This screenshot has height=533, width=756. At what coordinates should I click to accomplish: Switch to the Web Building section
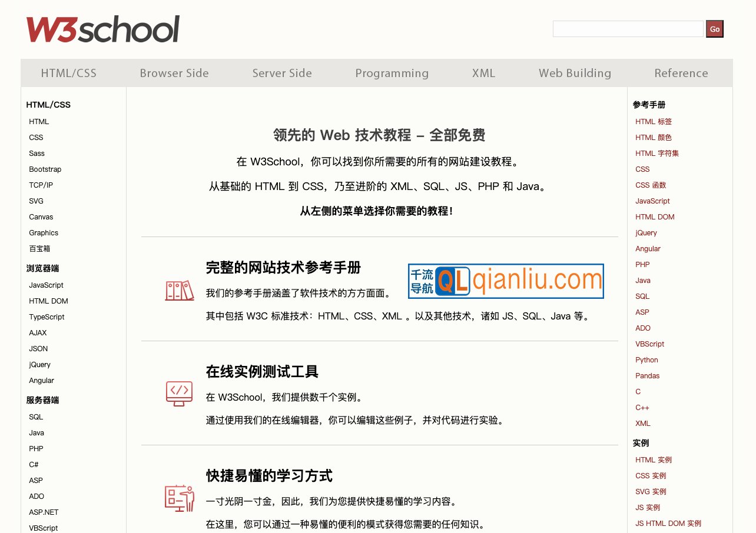point(575,73)
